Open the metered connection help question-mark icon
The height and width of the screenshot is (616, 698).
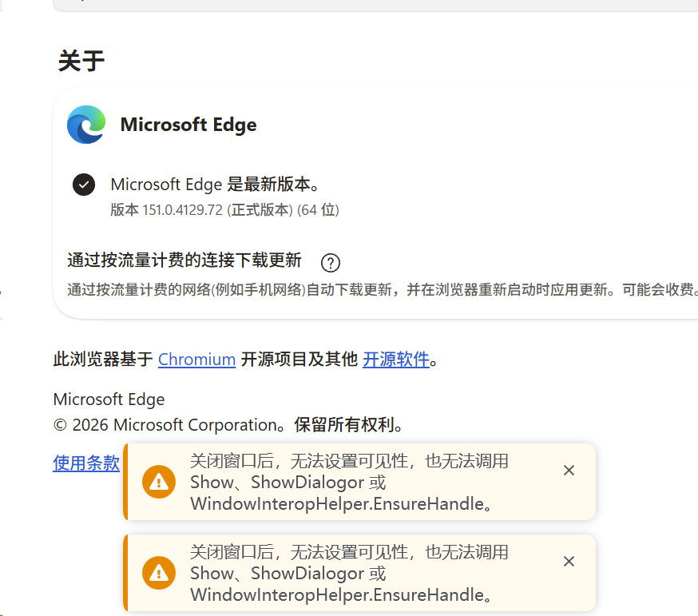point(331,263)
